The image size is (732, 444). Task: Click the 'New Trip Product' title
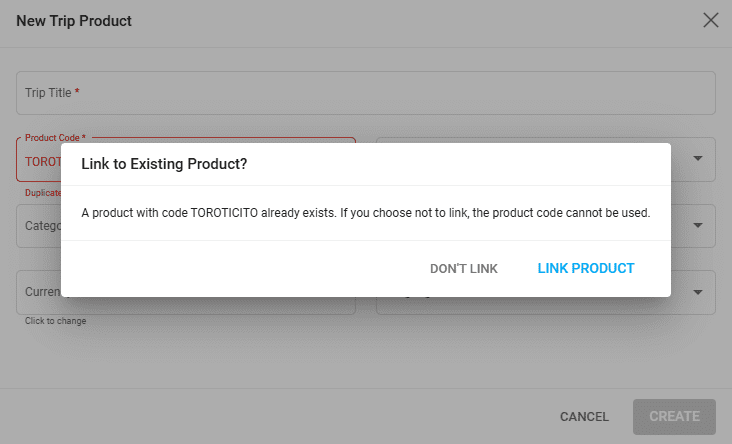pos(74,20)
